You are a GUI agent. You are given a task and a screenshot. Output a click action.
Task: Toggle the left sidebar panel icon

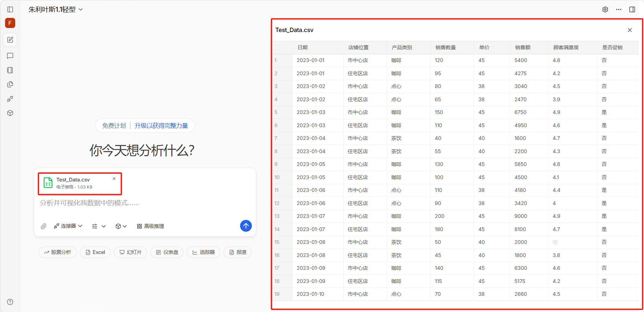pyautogui.click(x=10, y=9)
